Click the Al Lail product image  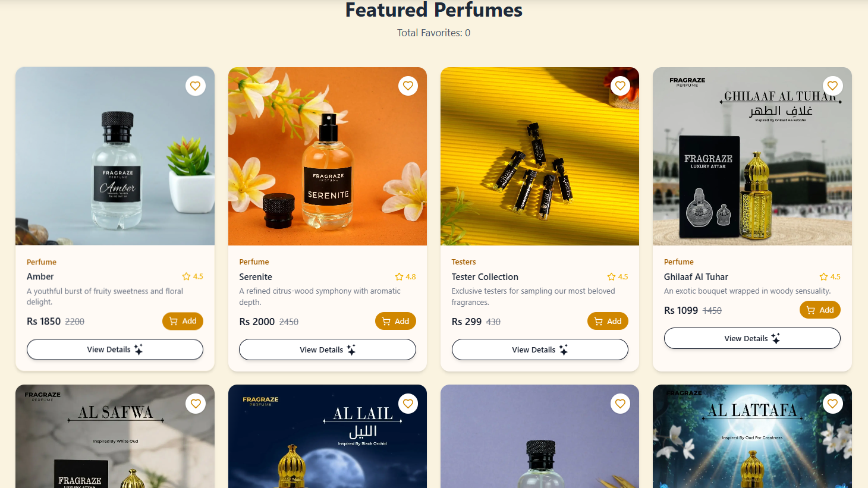coord(327,446)
